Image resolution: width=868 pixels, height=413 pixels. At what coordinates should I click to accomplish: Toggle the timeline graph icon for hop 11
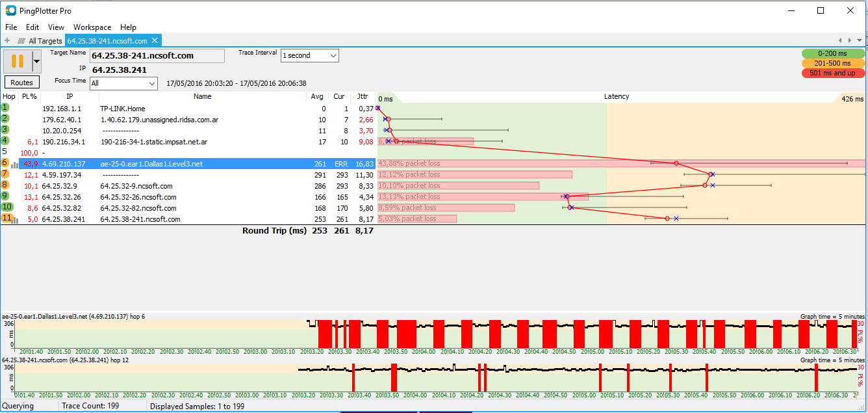[16, 220]
